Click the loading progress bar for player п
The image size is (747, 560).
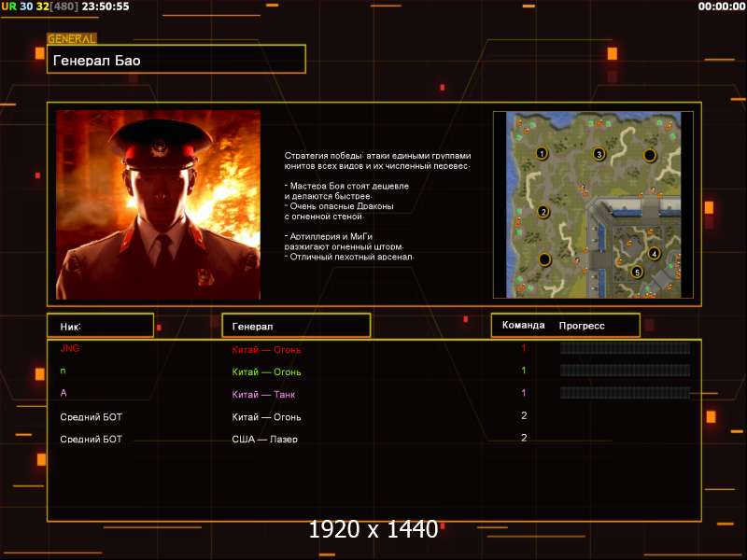pyautogui.click(x=625, y=371)
